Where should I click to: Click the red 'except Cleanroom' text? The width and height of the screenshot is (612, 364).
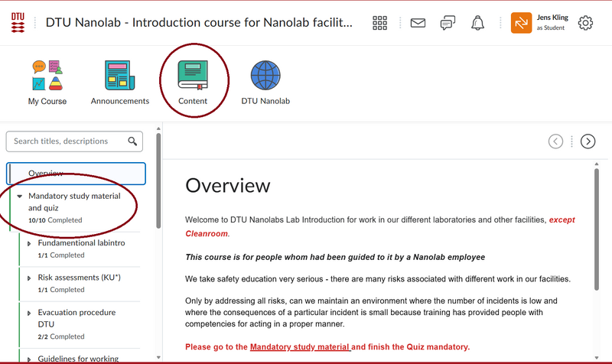pos(380,226)
